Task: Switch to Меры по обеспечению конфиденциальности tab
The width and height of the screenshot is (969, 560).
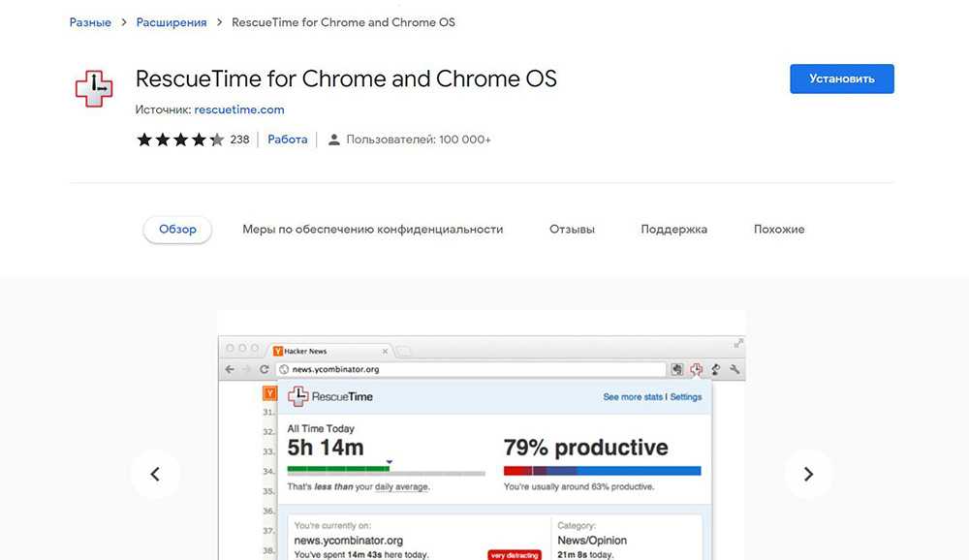Action: (372, 230)
